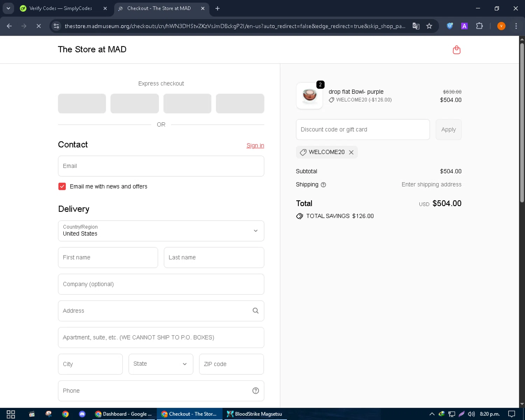Focus the Apartment, suite, etc. field
Viewport: 525px width, 420px height.
point(161,337)
